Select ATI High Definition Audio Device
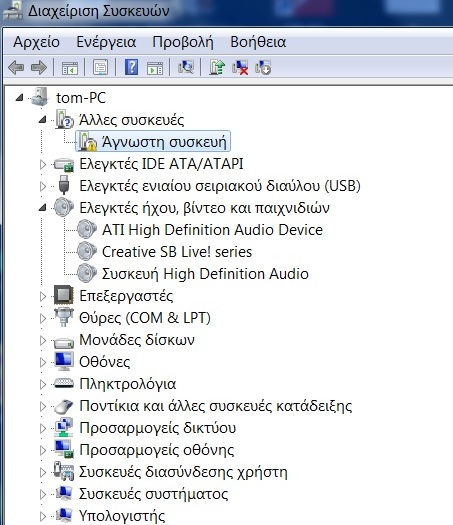Screen dimensions: 453x525 click(x=212, y=230)
